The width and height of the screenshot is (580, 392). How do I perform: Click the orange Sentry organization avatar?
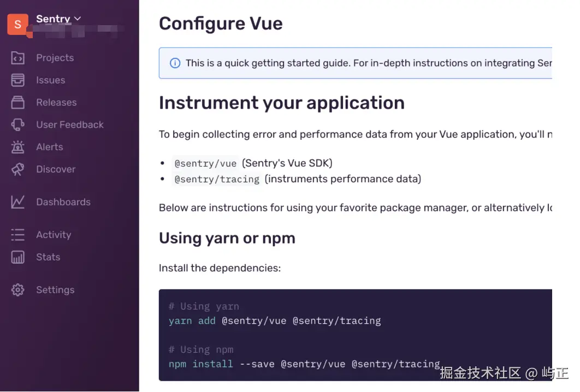pyautogui.click(x=18, y=25)
